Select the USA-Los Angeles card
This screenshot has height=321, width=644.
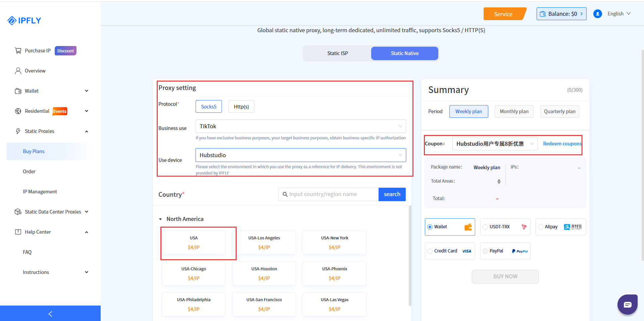[x=264, y=243]
